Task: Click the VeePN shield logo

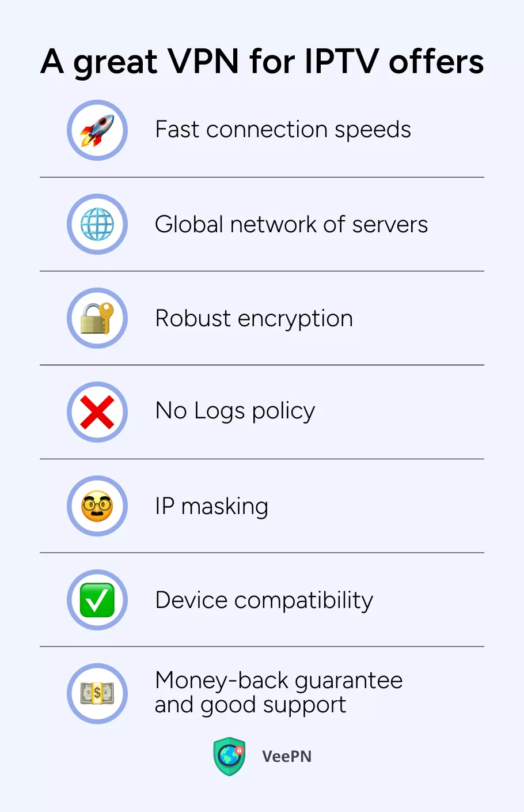Action: tap(230, 756)
